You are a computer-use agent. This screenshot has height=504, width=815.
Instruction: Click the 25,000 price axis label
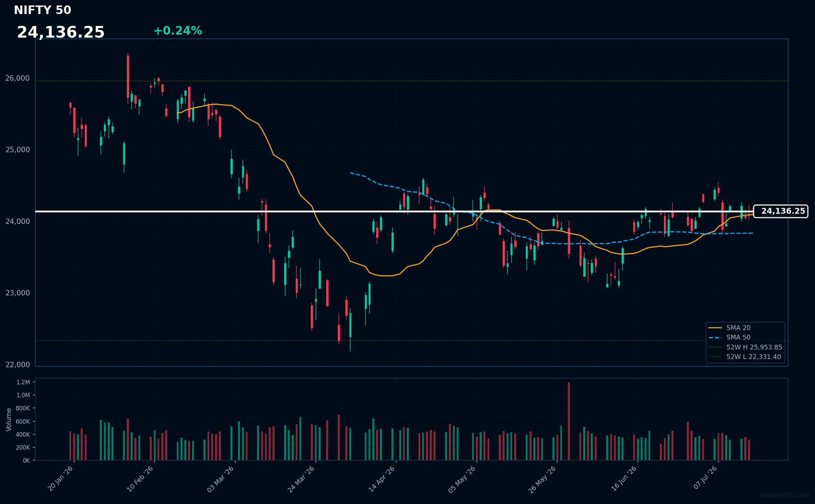(17, 150)
